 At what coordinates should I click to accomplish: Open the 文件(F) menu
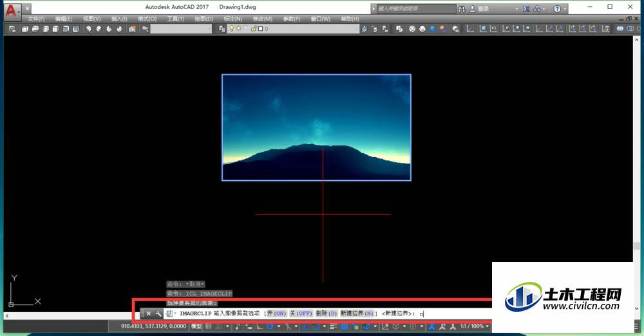pos(36,19)
